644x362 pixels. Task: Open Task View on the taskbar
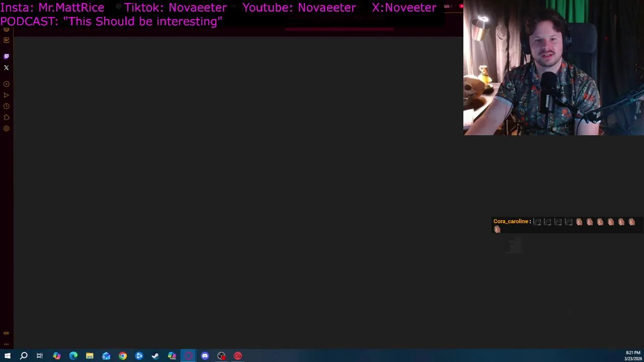coord(40,356)
